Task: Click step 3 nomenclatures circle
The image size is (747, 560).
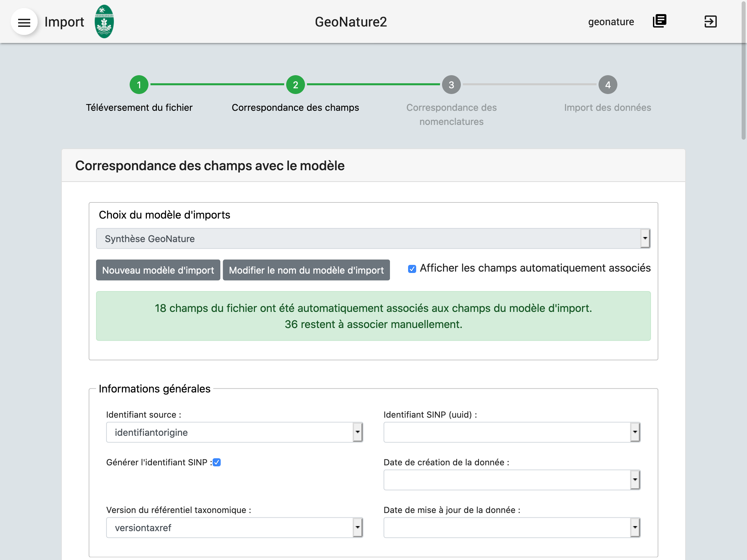Action: pyautogui.click(x=451, y=85)
